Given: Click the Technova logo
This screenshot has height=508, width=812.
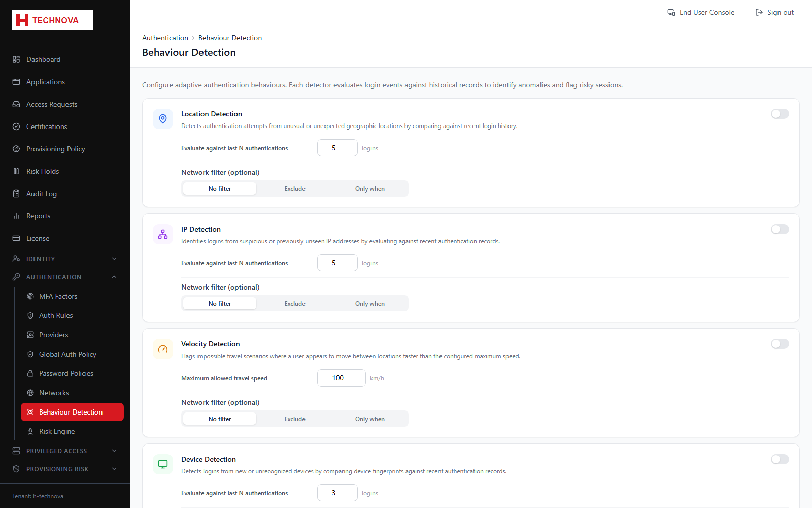Looking at the screenshot, I should (x=53, y=20).
